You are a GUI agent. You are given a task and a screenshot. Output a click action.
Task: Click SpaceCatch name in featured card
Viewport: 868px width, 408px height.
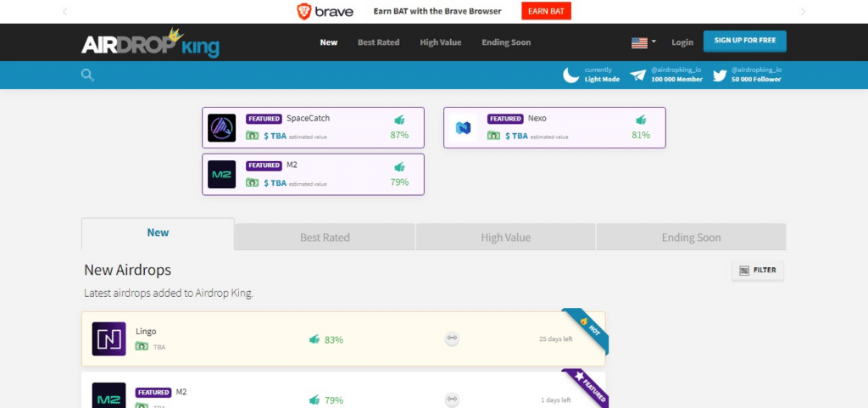(x=308, y=119)
